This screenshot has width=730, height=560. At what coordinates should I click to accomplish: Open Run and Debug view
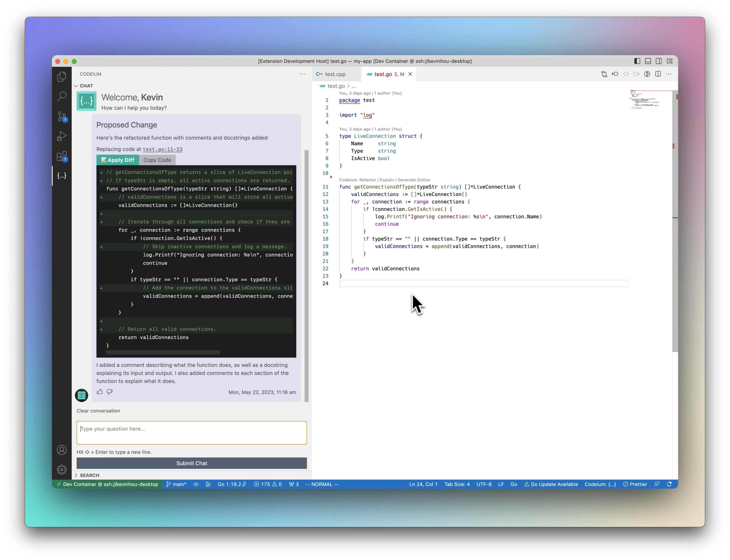62,136
